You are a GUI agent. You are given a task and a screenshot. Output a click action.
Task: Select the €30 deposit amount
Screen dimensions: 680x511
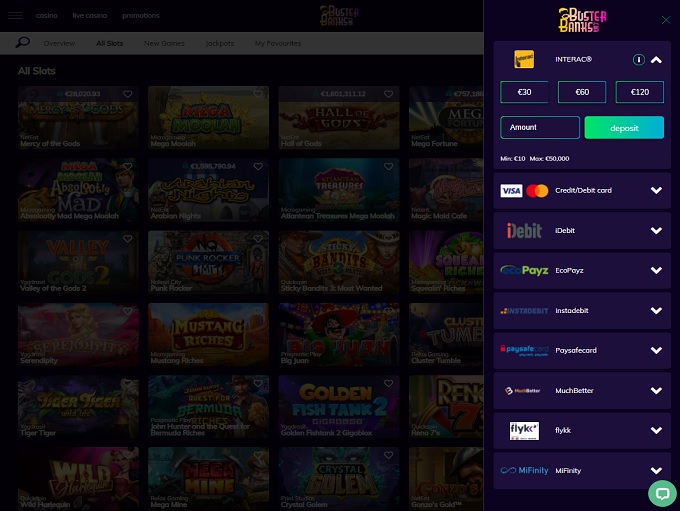pyautogui.click(x=524, y=92)
